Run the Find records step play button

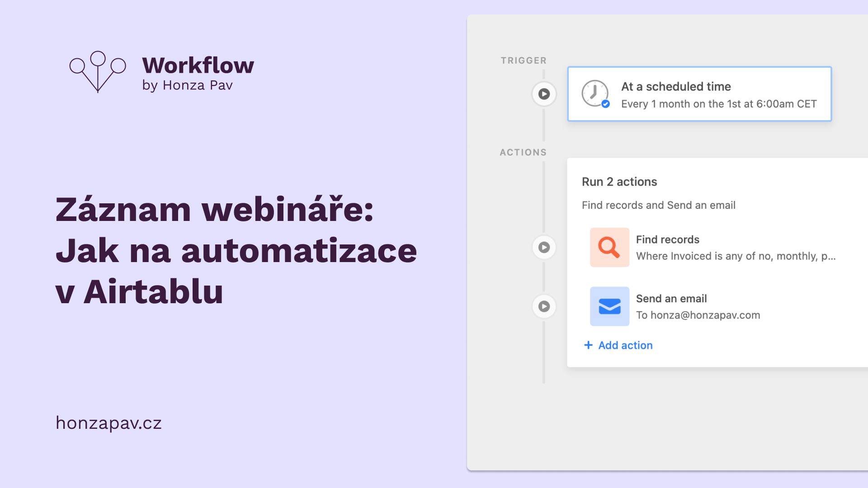click(x=544, y=248)
